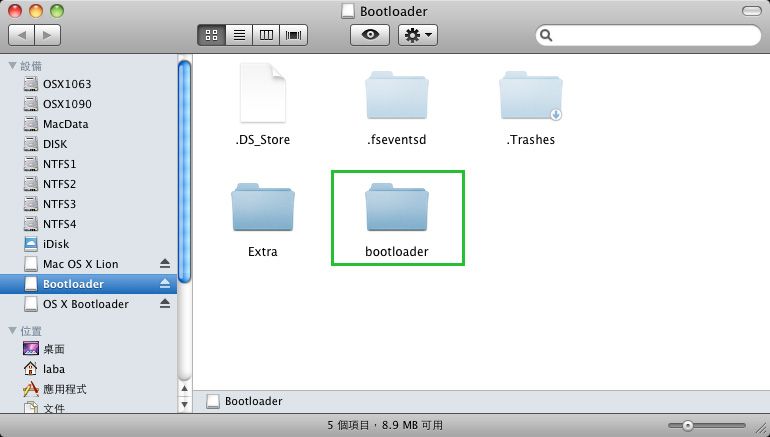Click the Extra folder name label
The height and width of the screenshot is (437, 770).
[263, 252]
